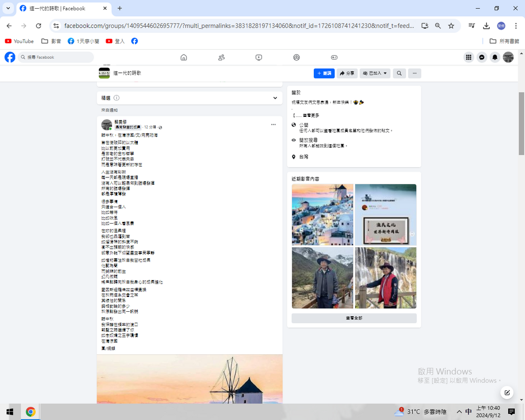Open the Gaming icon in top navigation

click(x=334, y=57)
